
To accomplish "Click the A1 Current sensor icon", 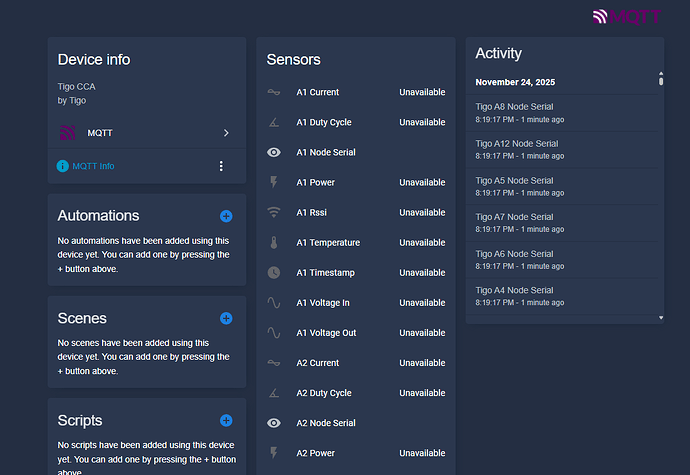I will coord(274,92).
